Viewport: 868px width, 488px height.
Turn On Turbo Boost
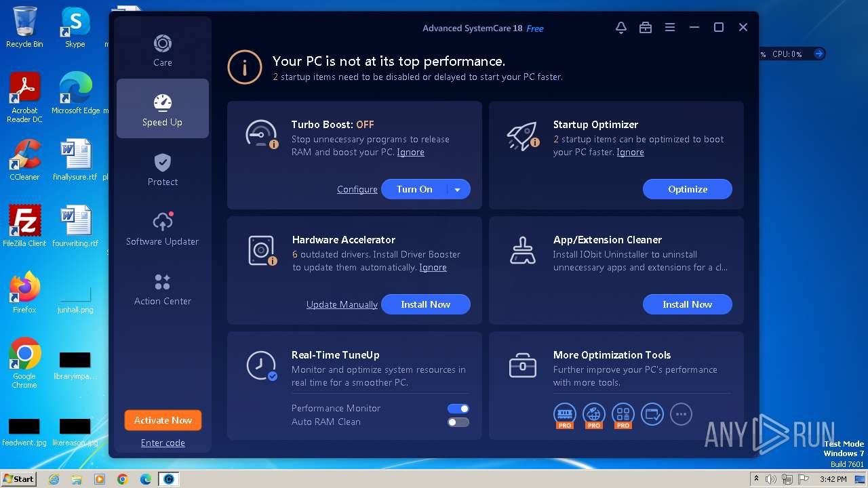pyautogui.click(x=414, y=189)
